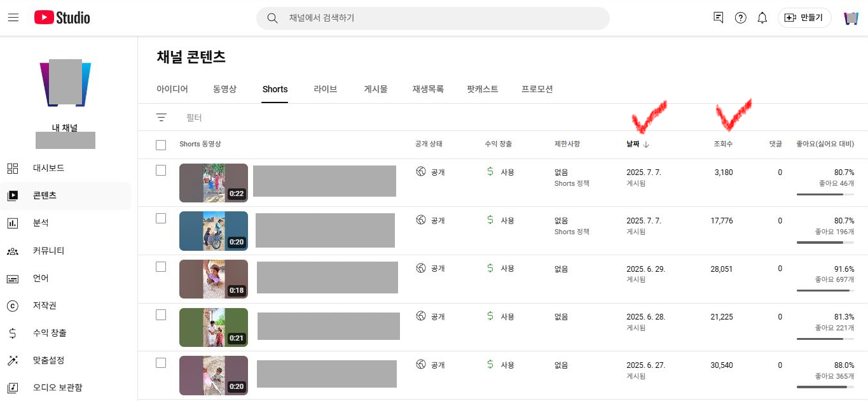
Task: Click globe visibility icon of 30,540 views row
Action: click(x=420, y=365)
